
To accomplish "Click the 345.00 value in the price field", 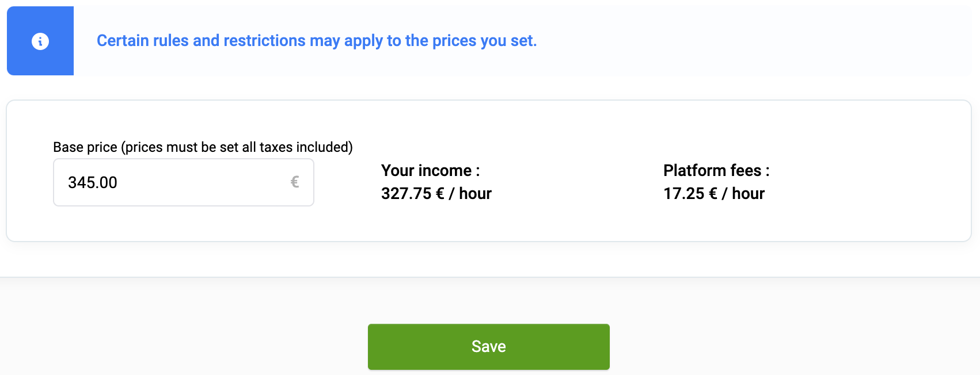I will 93,183.
